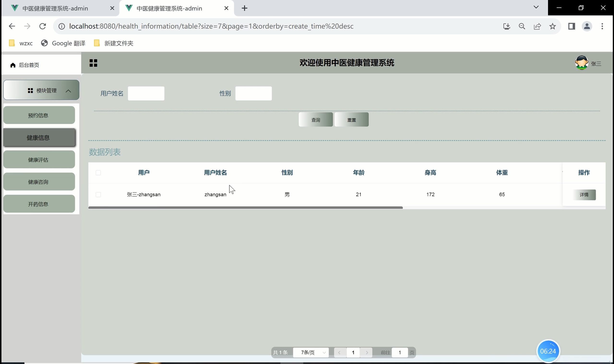Click the table's horizontal scrollbar
Viewport: 614px width, 364px height.
[x=245, y=208]
